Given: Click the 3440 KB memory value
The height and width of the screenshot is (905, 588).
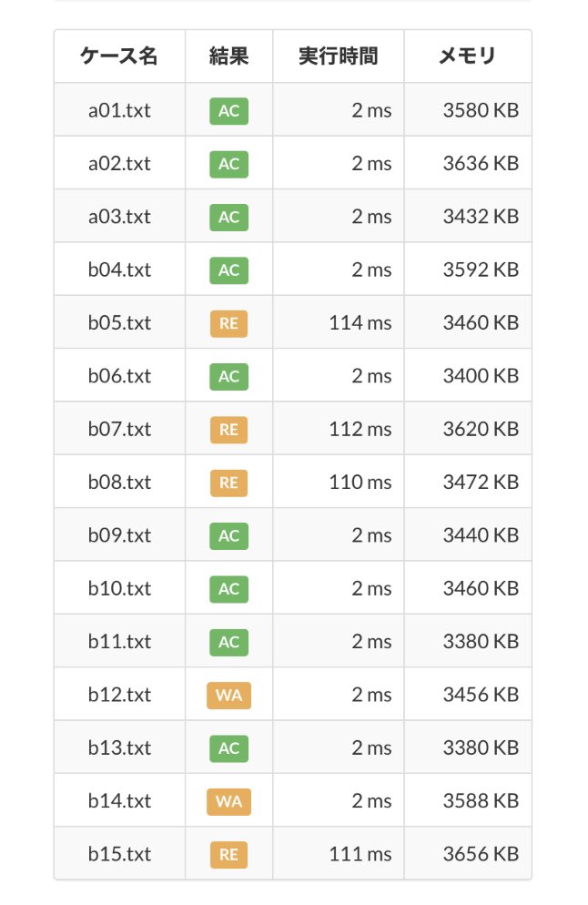Looking at the screenshot, I should [x=481, y=535].
